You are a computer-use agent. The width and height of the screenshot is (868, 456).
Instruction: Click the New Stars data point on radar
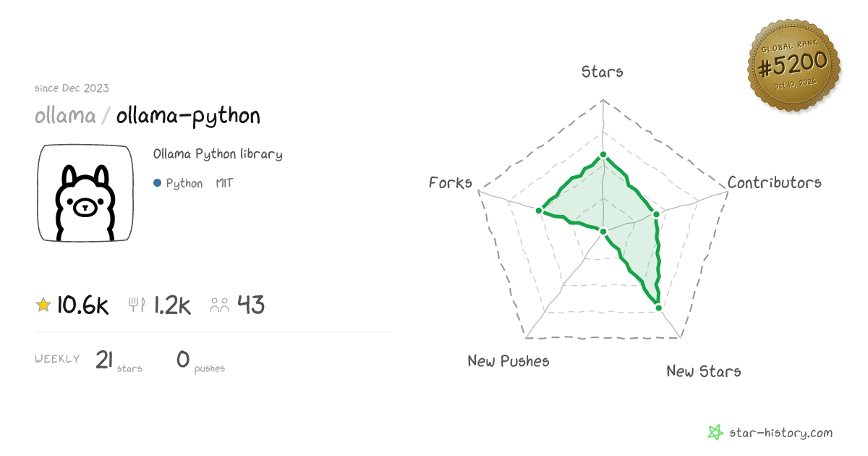tap(658, 308)
